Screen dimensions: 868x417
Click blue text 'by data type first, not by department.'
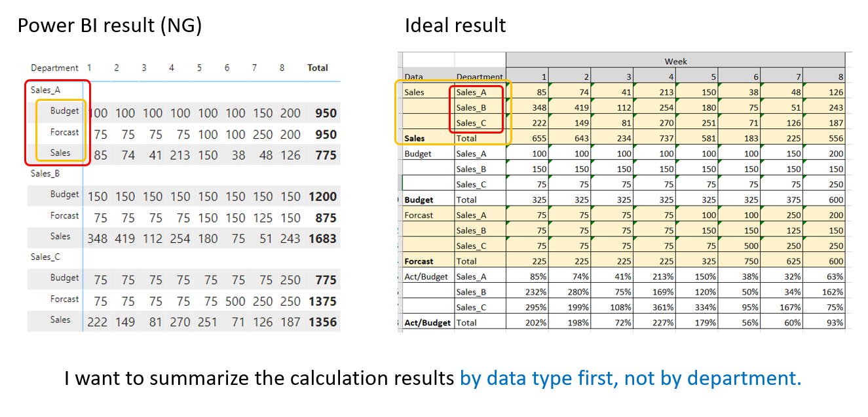pos(631,378)
